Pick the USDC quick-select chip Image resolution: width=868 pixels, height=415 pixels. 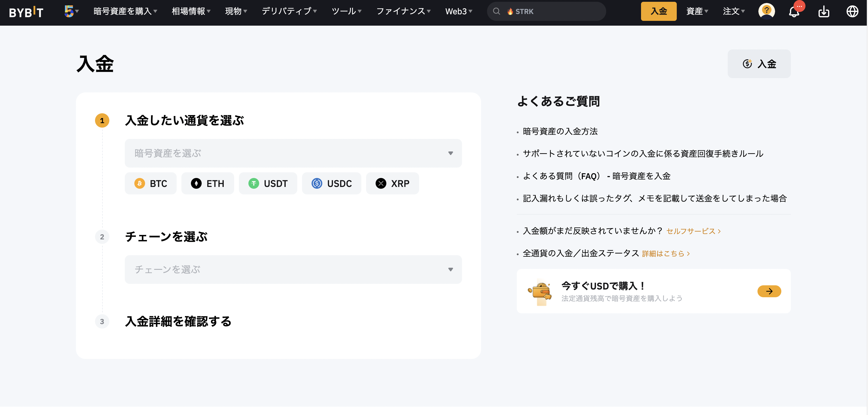[x=331, y=183]
